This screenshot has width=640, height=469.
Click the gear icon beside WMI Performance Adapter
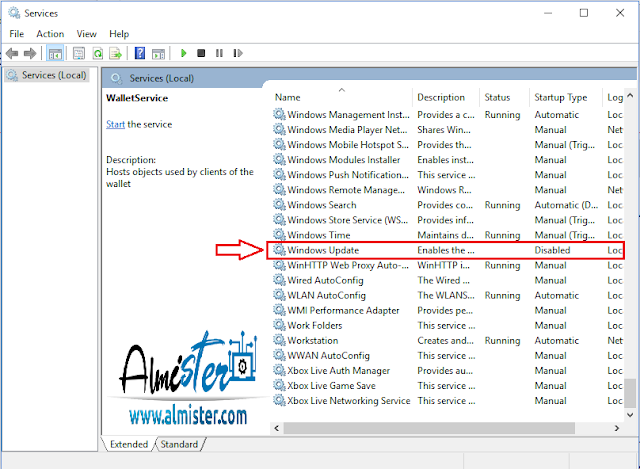coord(279,310)
